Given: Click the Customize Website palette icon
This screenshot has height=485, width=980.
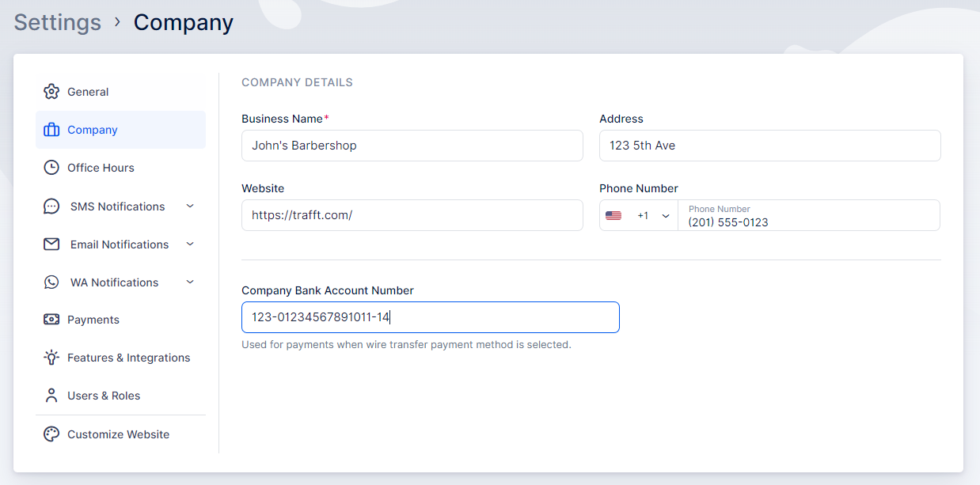Looking at the screenshot, I should click(x=51, y=434).
